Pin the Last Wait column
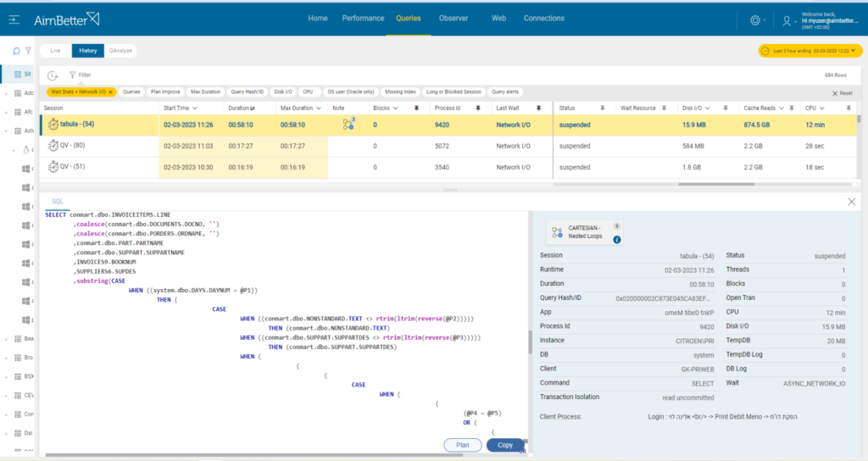Image resolution: width=868 pixels, height=461 pixels. (538, 108)
